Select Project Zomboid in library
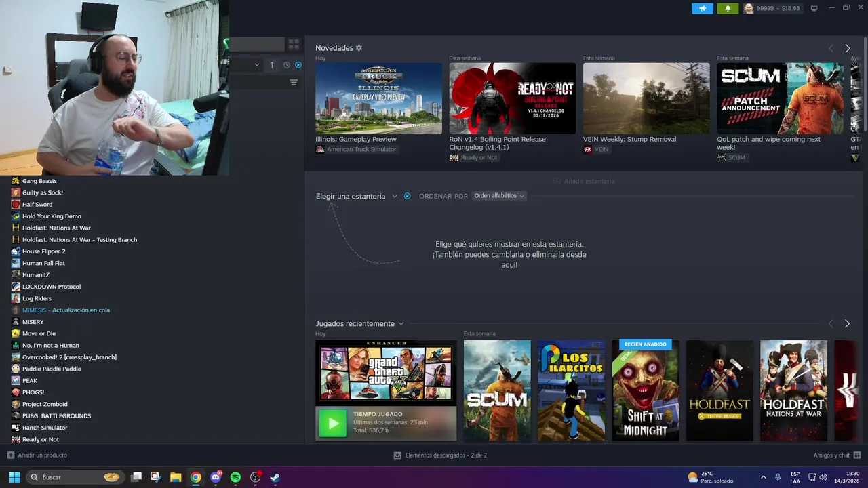The height and width of the screenshot is (488, 868). 45,404
